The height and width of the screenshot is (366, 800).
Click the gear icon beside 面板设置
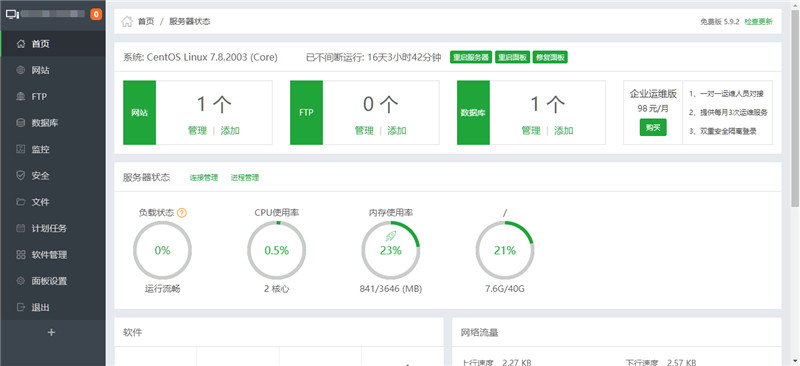click(20, 281)
